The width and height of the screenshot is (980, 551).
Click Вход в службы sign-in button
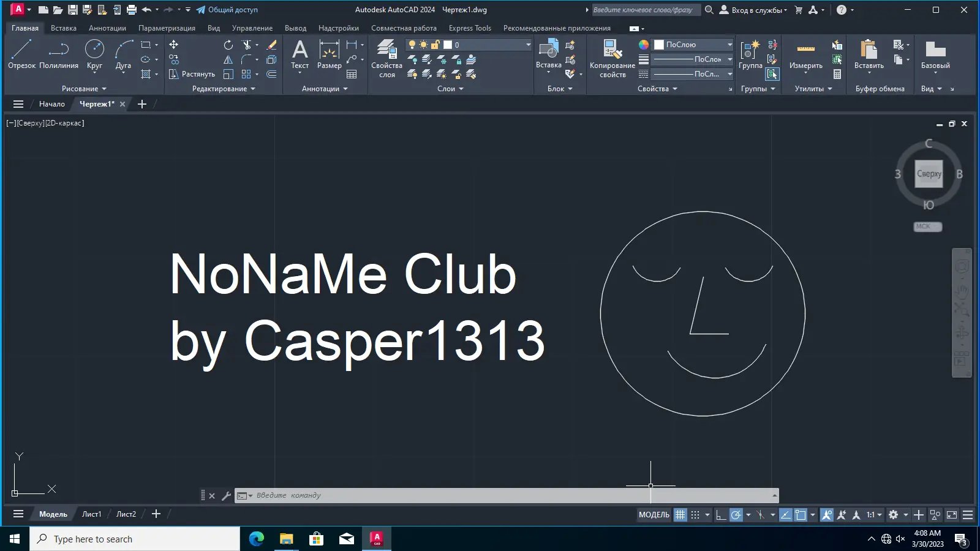(753, 10)
